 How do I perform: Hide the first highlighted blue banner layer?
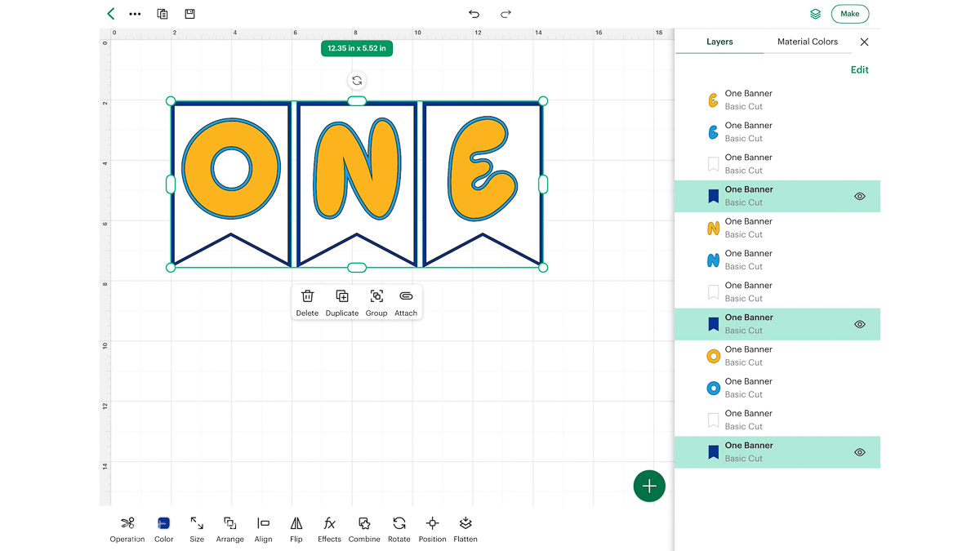point(859,197)
